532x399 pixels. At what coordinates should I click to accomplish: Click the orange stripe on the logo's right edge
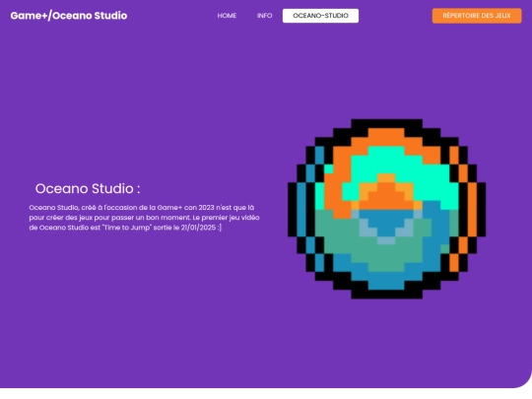472,209
